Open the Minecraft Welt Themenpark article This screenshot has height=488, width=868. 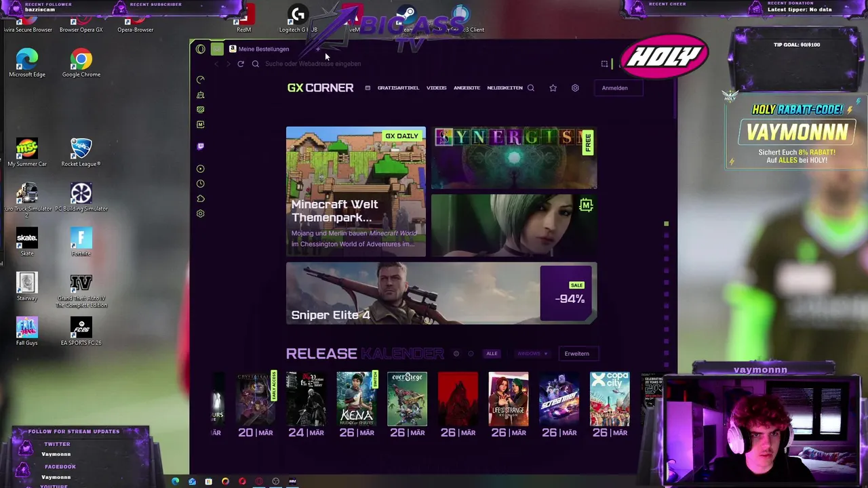click(356, 192)
